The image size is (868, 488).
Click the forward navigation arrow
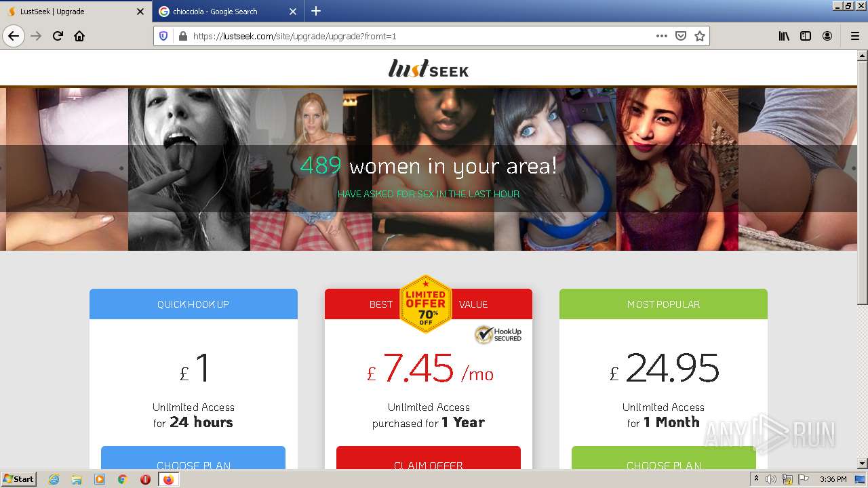tap(37, 36)
